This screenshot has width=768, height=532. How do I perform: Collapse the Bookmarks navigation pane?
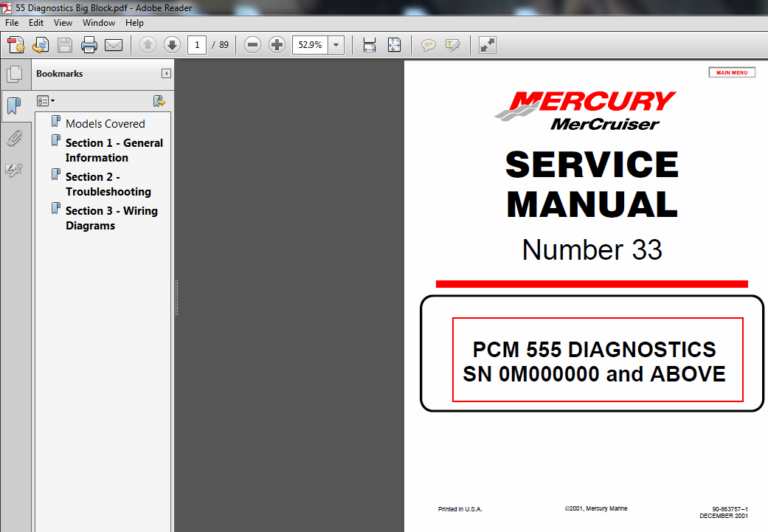[x=166, y=74]
